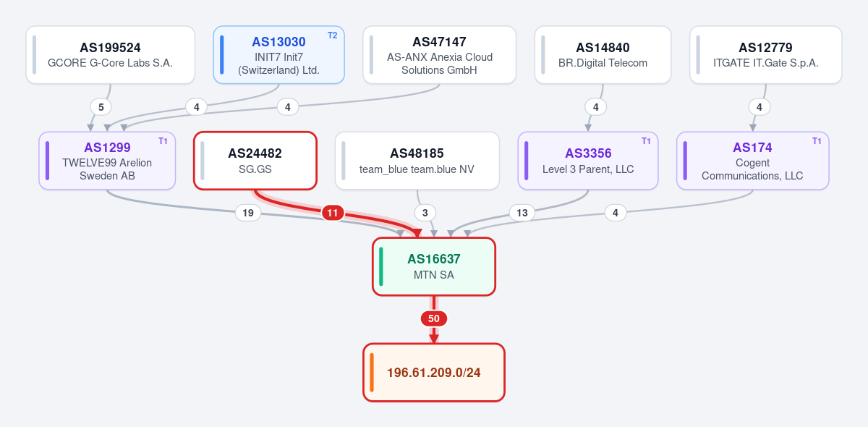Open the AS1299 Arelion node

pos(107,161)
